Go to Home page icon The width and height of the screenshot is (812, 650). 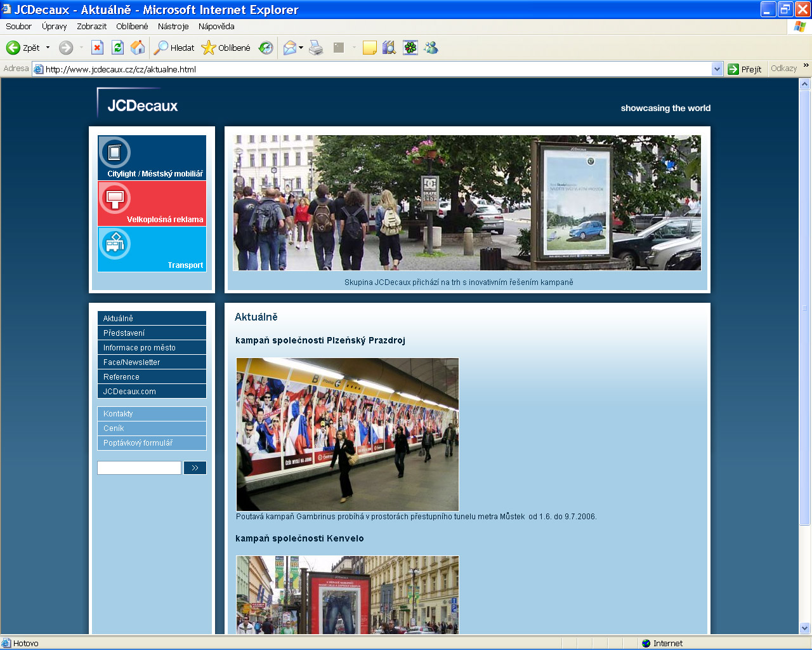coord(138,48)
